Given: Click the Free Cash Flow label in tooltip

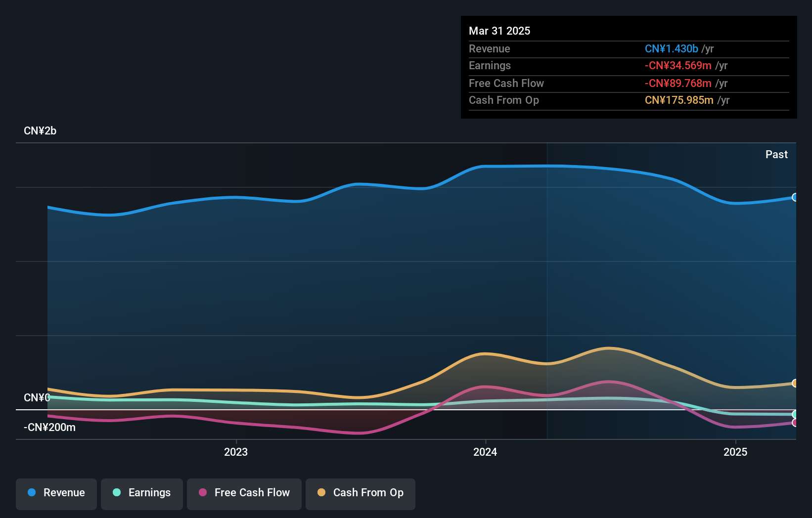Looking at the screenshot, I should pyautogui.click(x=506, y=84).
